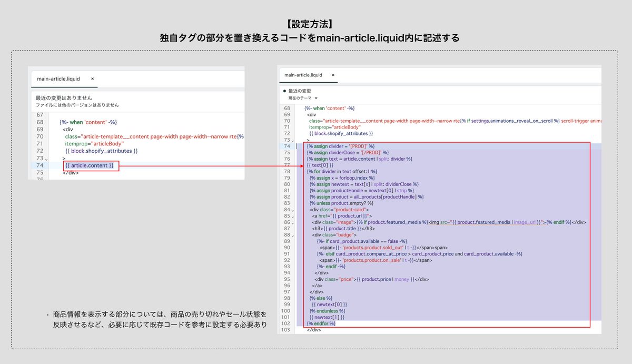Viewport: 632px width, 364px height.
Task: Click <h3>{{ product.title }}</h3> line 87
Action: (x=343, y=229)
